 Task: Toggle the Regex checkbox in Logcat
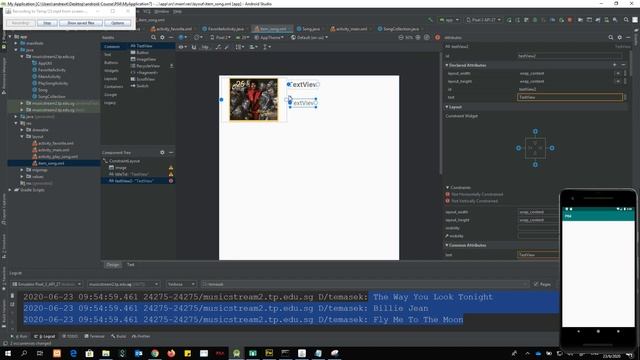536,284
